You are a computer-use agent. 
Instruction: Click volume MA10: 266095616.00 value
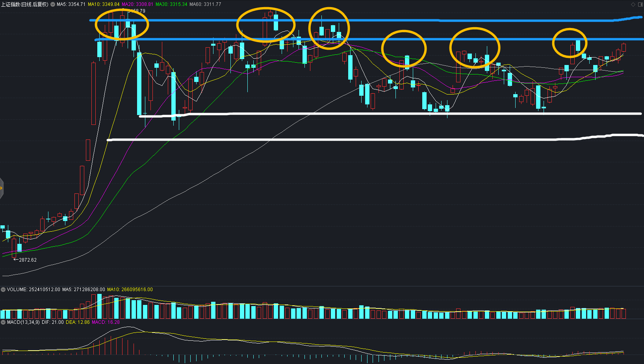point(130,290)
